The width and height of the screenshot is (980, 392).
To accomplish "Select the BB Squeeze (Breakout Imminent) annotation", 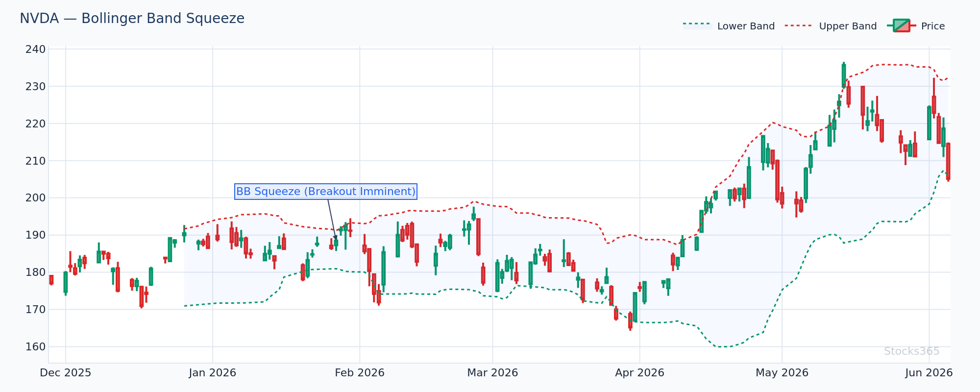I will point(326,192).
